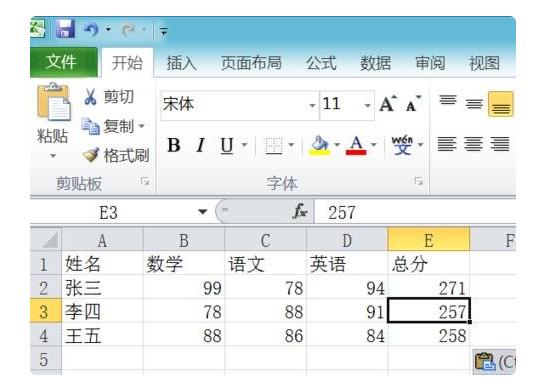
Task: Toggle Top Align vertical alignment
Action: coord(448,100)
